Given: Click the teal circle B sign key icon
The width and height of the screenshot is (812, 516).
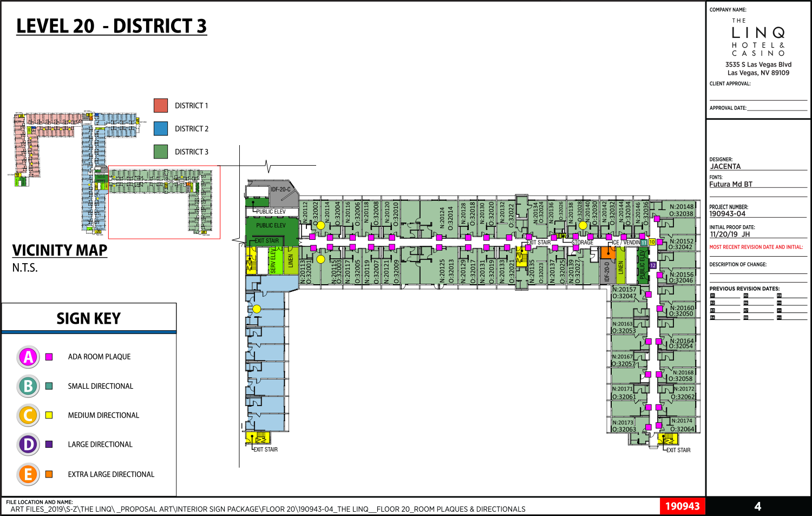Looking at the screenshot, I should tap(28, 386).
